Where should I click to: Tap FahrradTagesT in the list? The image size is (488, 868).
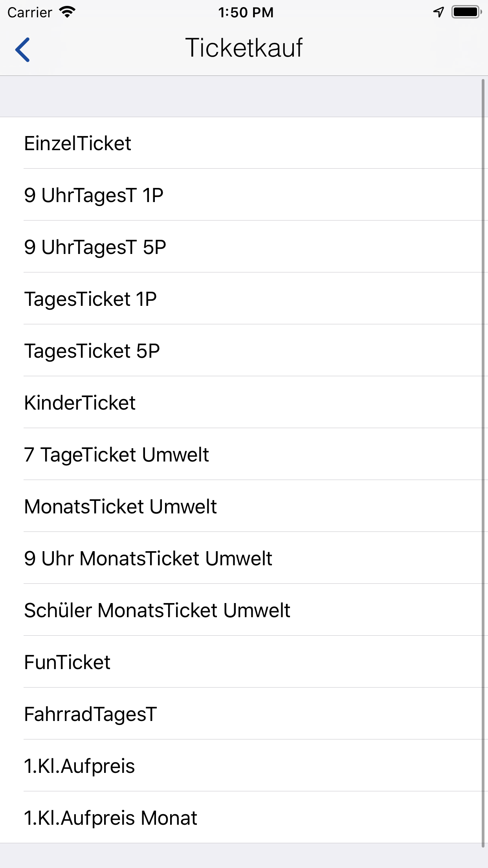[x=244, y=714]
